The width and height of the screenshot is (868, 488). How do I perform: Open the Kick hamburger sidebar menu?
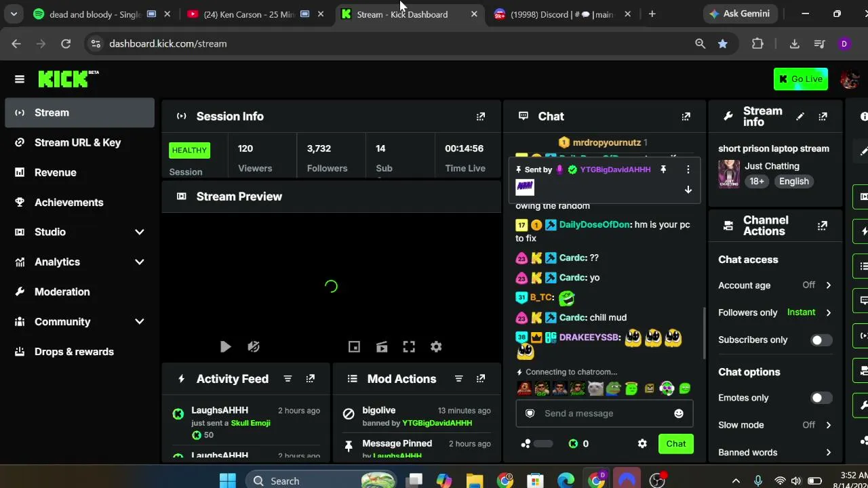[x=20, y=79]
